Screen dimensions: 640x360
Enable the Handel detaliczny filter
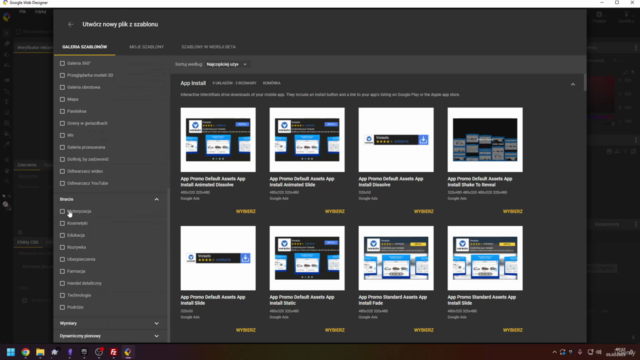click(x=62, y=283)
